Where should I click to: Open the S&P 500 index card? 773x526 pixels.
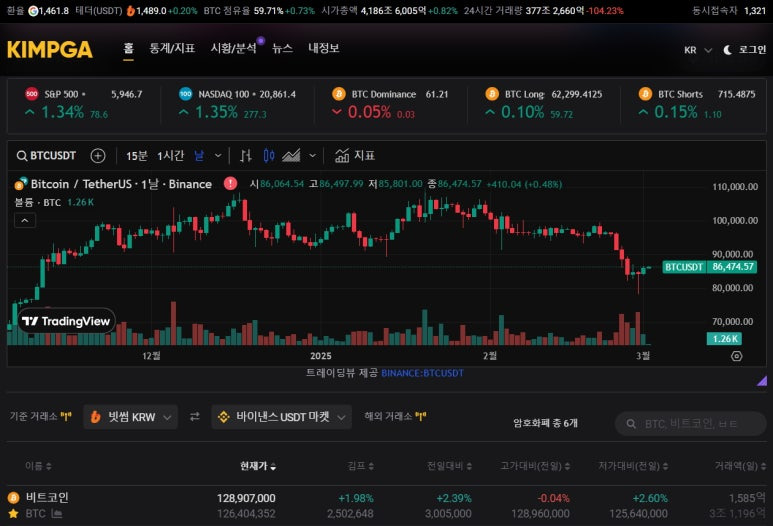pyautogui.click(x=84, y=104)
